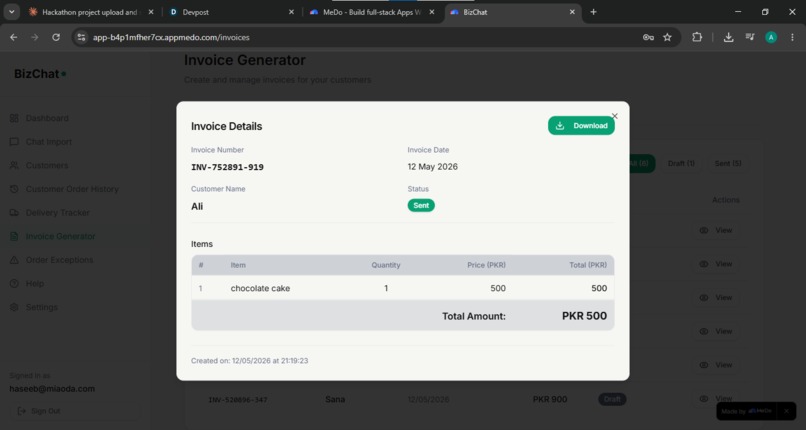Image resolution: width=806 pixels, height=430 pixels.
Task: Click the Chat Import message icon
Action: pyautogui.click(x=14, y=142)
